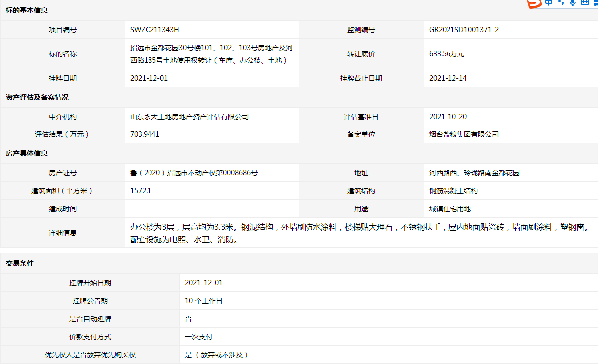
Task: Click the 转让底价 label cell
Action: coord(361,54)
